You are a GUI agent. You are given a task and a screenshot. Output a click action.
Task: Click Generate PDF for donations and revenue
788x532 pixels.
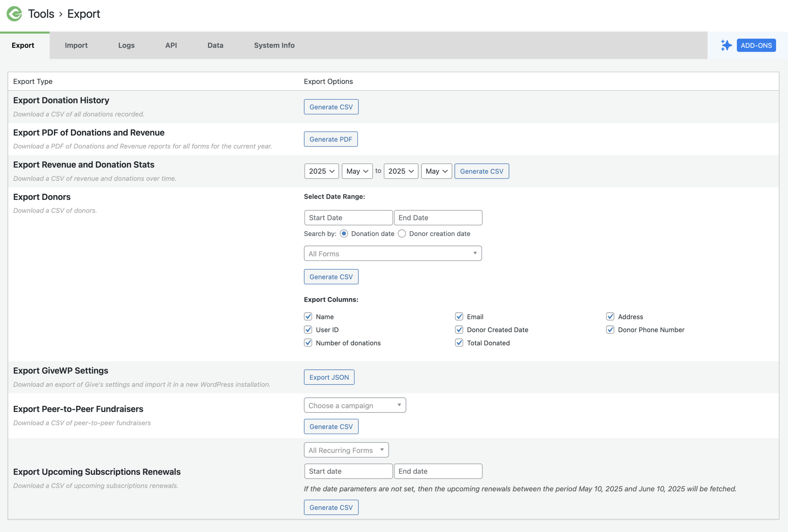[x=331, y=139]
